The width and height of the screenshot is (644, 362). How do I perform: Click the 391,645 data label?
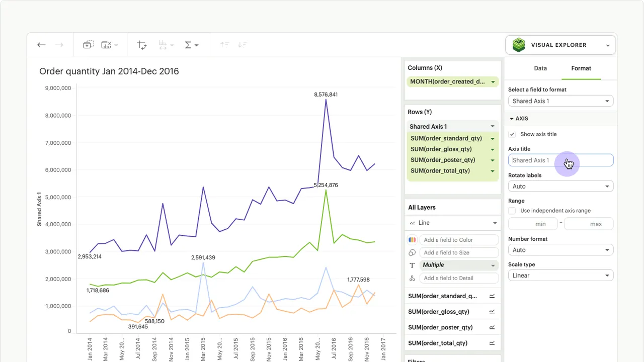click(138, 326)
